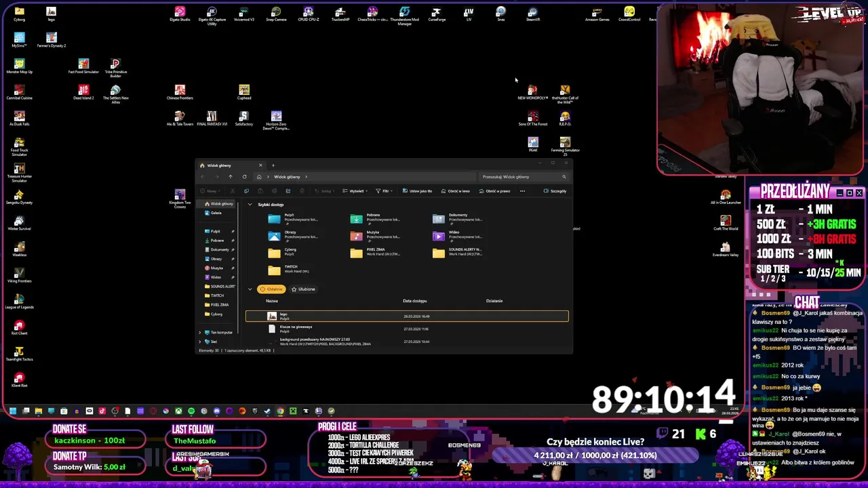Click the home icon in address bar

tap(258, 177)
